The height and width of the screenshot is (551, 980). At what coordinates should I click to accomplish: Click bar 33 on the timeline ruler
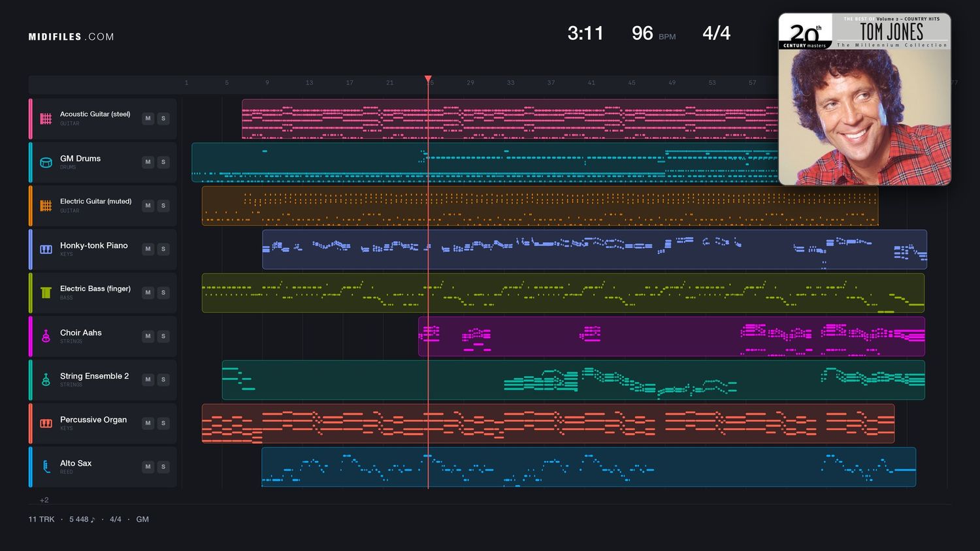pos(511,83)
